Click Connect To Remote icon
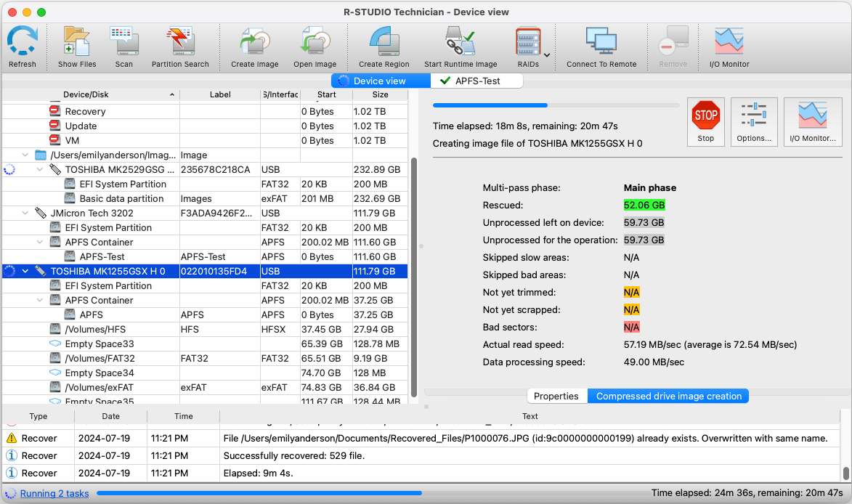Viewport: 852px width, 504px height. pos(601,47)
